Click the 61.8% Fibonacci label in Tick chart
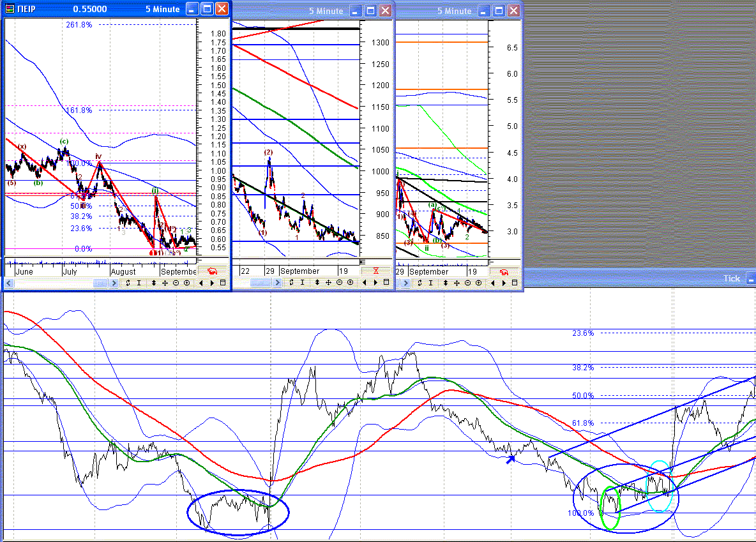The height and width of the screenshot is (542, 756). point(583,423)
